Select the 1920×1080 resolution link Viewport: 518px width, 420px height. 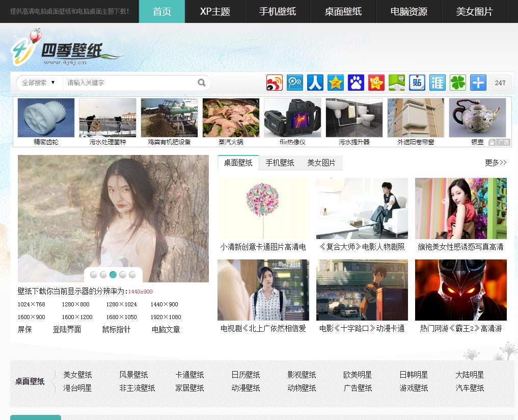(x=166, y=317)
